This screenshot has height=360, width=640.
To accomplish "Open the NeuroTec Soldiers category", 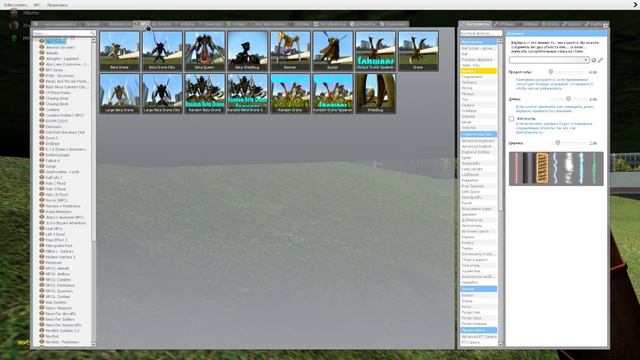I will [60, 319].
